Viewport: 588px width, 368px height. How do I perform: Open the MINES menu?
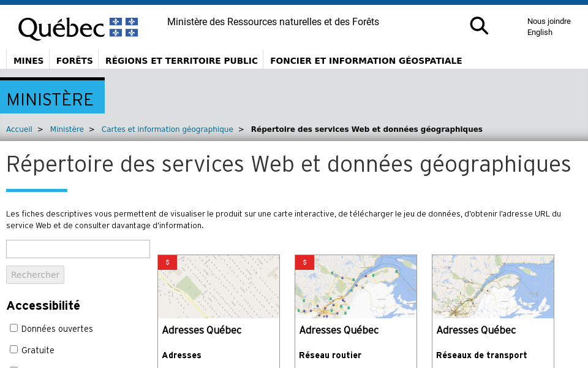[28, 61]
